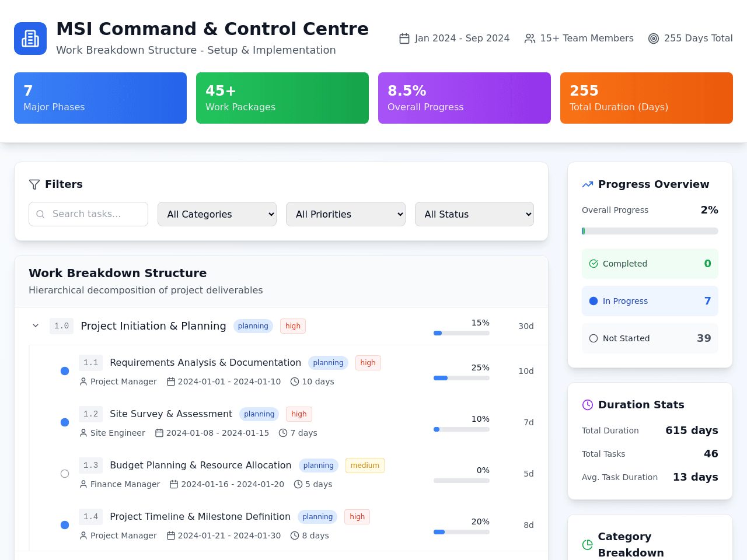
Task: Open task Budget Planning & Resource Allocation
Action: click(201, 466)
